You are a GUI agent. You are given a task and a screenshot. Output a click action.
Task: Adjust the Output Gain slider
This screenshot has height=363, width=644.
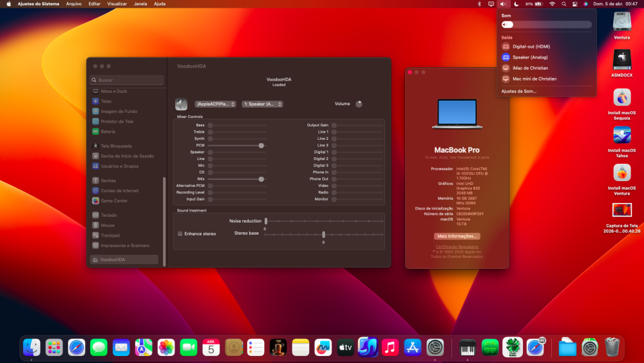click(x=357, y=125)
